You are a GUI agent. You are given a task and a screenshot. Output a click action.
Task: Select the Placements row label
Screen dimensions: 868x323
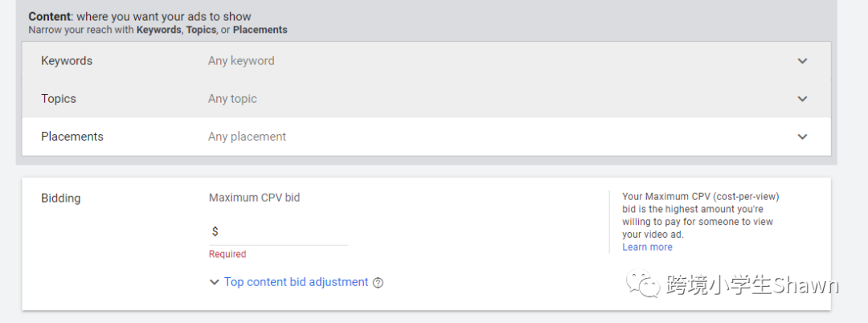tap(72, 137)
